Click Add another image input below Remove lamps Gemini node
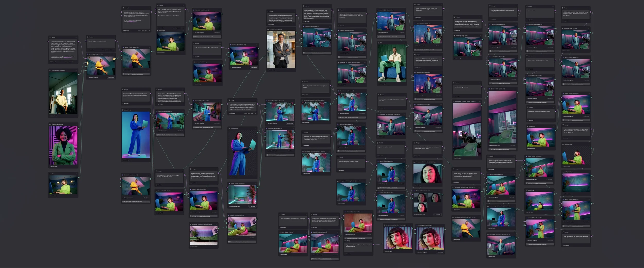The image size is (644, 268). pyautogui.click(x=93, y=77)
